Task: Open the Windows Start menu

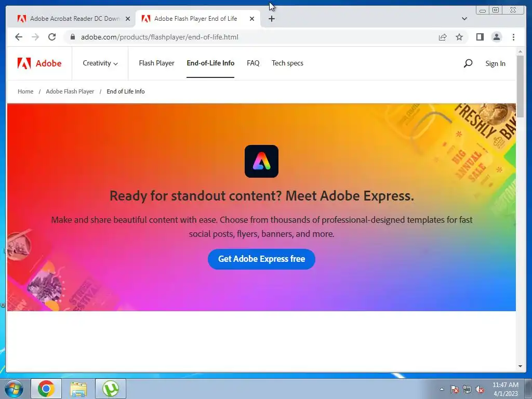Action: (x=14, y=389)
